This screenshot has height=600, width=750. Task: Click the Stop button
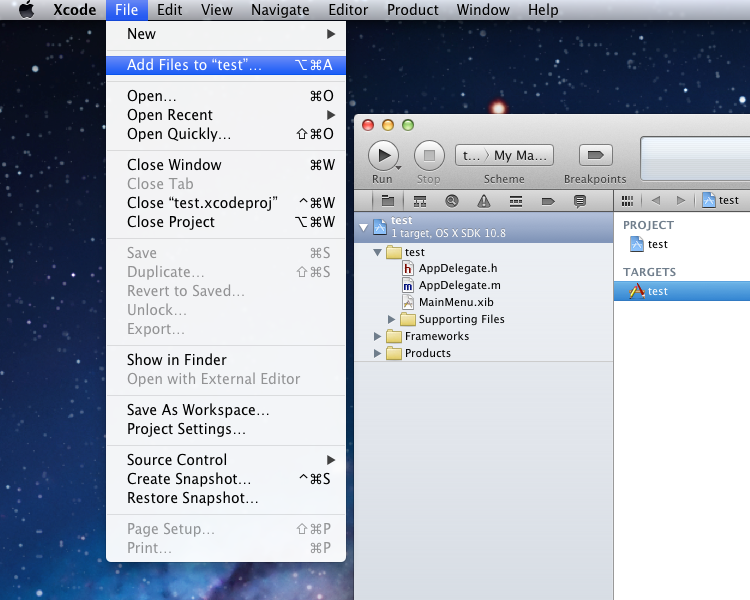[x=429, y=155]
